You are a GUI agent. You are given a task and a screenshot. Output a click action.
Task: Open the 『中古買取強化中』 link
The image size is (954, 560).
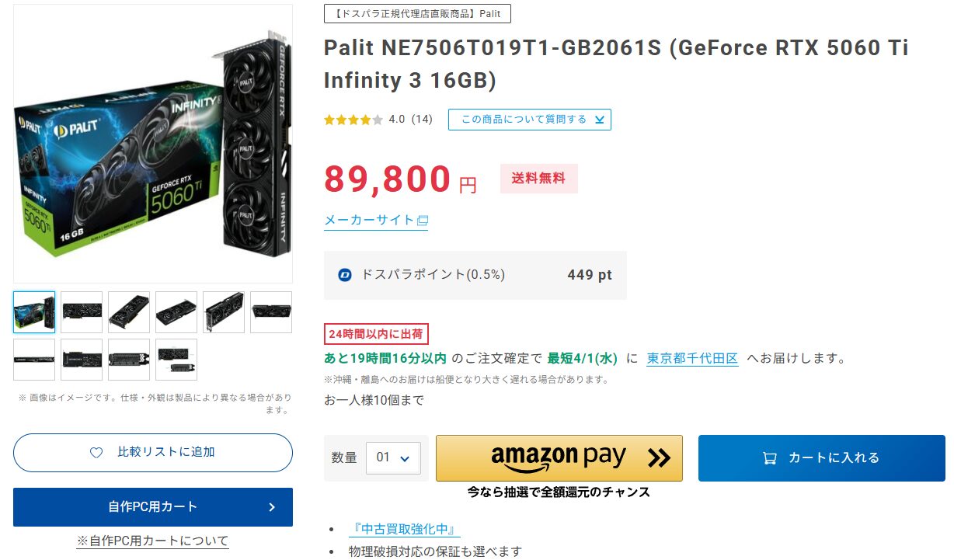(404, 530)
